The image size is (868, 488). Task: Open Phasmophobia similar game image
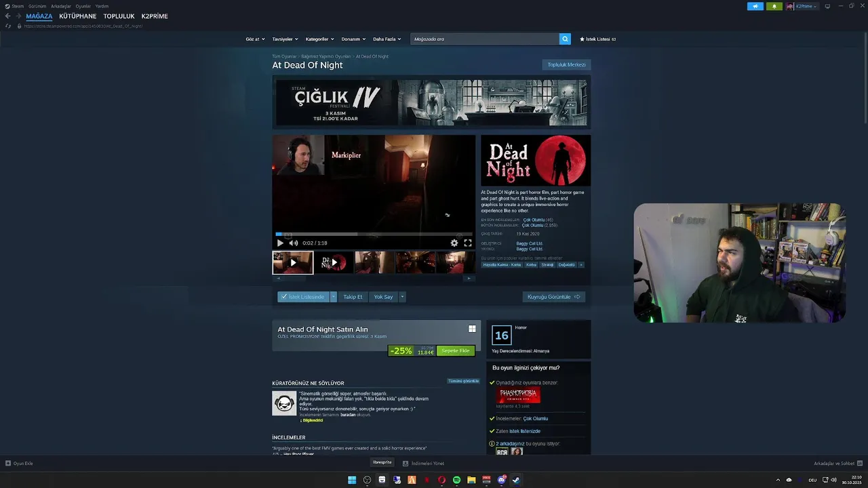(x=518, y=395)
